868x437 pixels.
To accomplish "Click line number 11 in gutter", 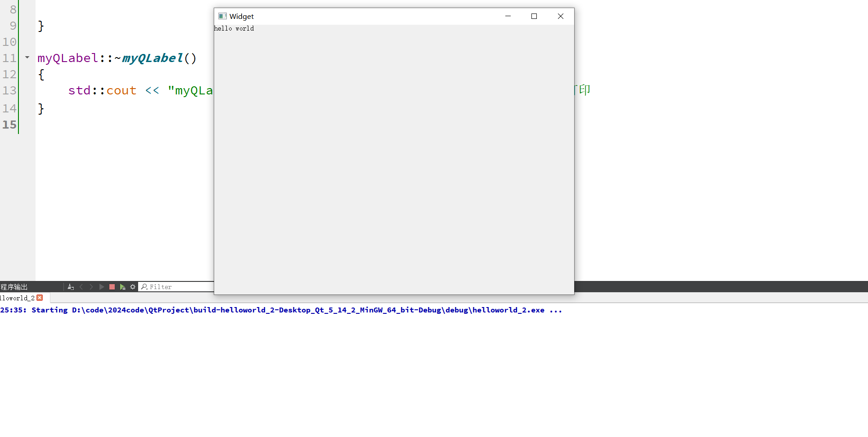I will 9,58.
